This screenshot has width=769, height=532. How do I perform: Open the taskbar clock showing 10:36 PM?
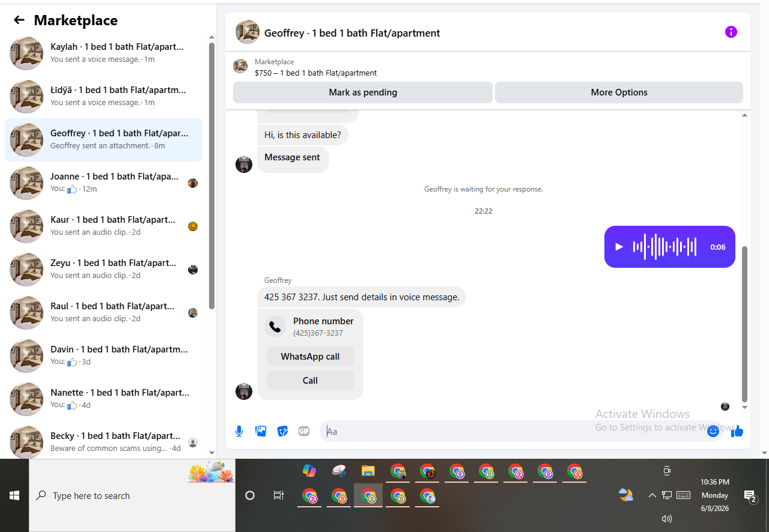point(715,495)
